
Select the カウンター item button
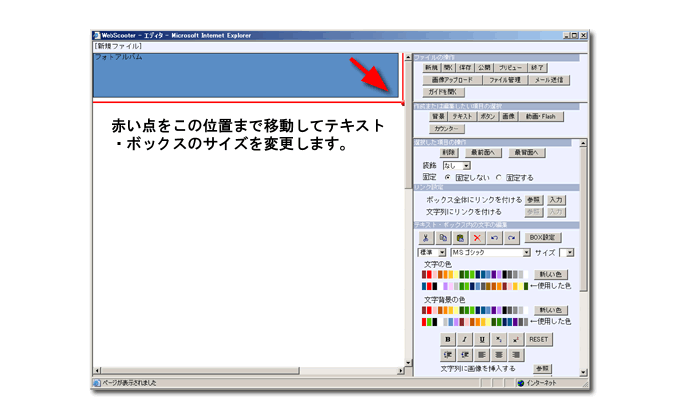[x=447, y=128]
